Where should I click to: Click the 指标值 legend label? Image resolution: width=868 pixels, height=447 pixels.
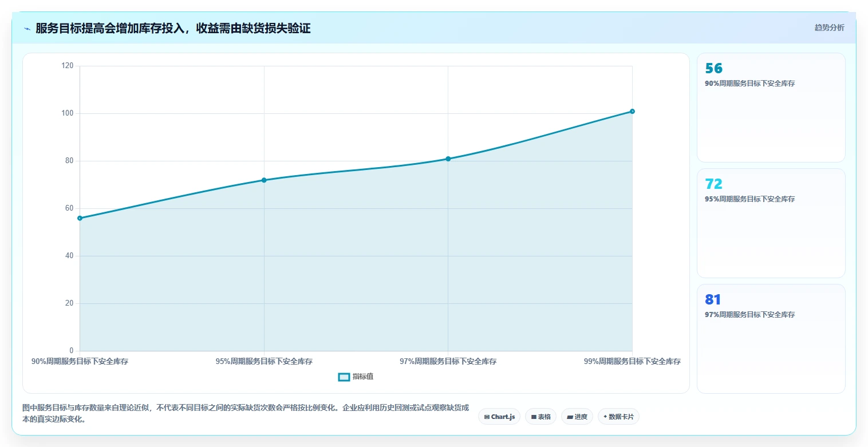(363, 377)
